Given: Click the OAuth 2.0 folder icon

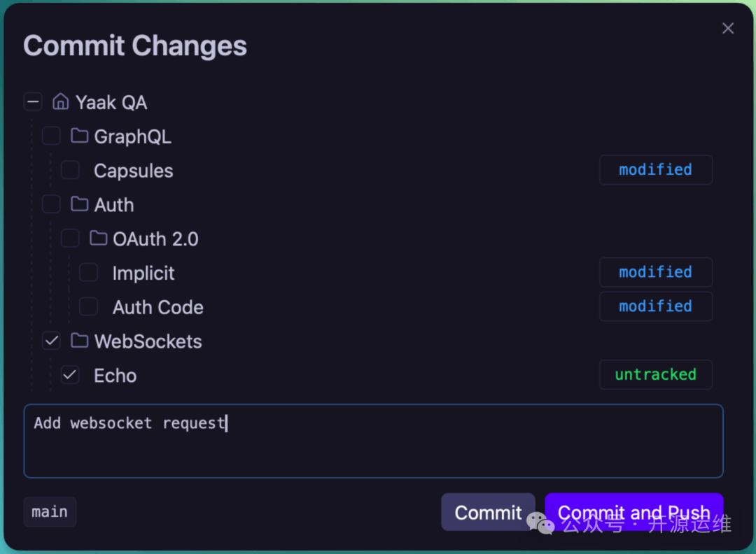Looking at the screenshot, I should coord(99,239).
